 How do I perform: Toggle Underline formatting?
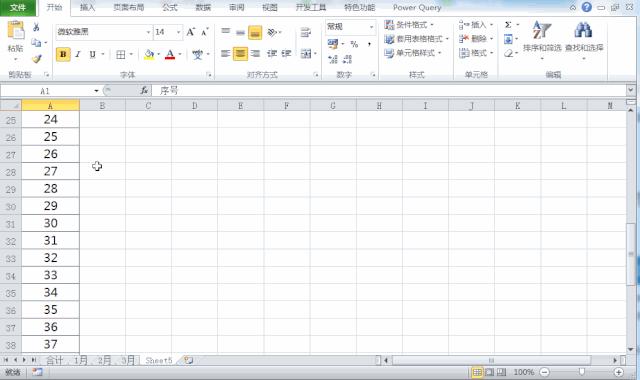click(x=93, y=54)
